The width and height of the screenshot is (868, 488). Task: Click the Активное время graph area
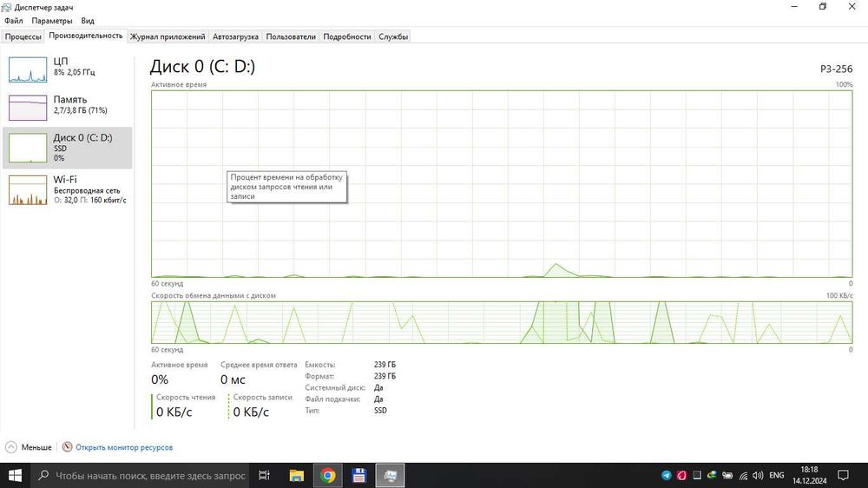[502, 183]
